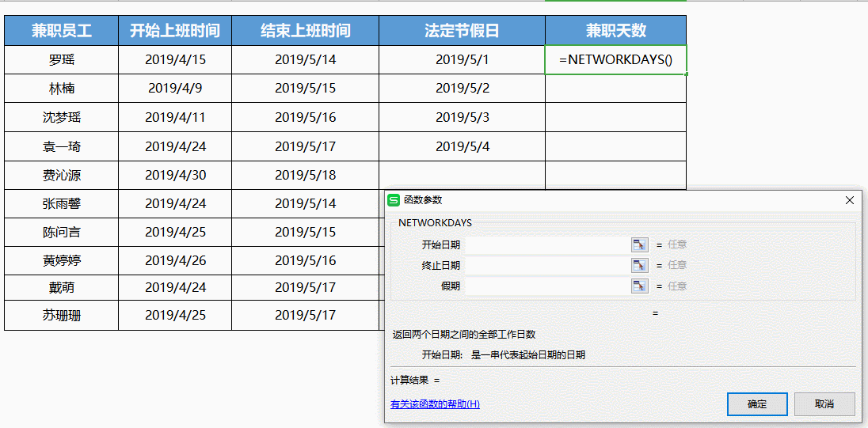Click the 假期 input field

click(x=547, y=286)
